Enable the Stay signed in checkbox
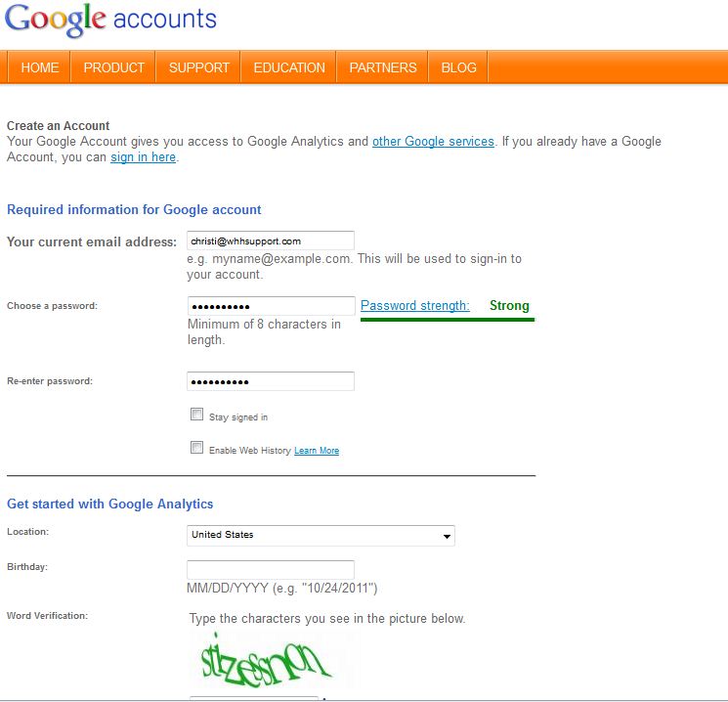This screenshot has height=702, width=728. [197, 415]
